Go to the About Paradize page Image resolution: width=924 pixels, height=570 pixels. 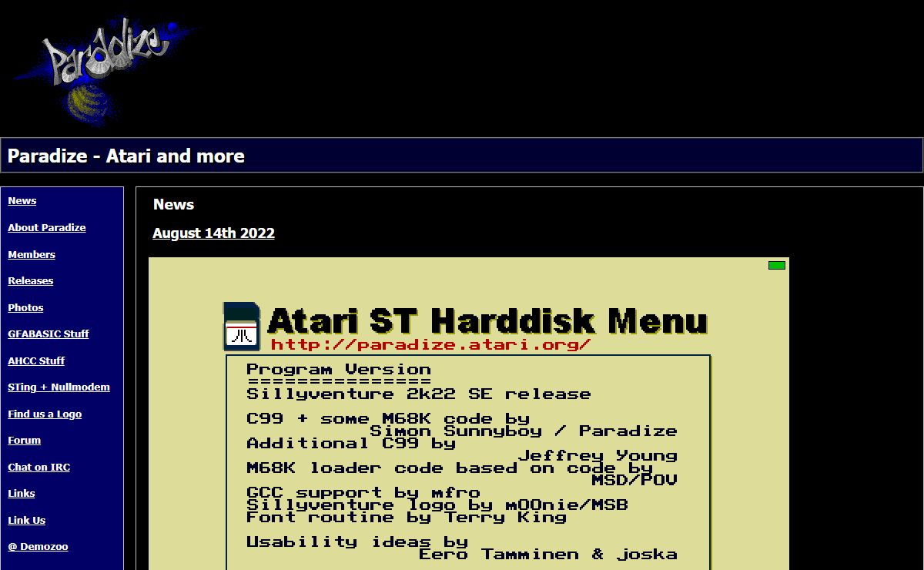tap(47, 228)
